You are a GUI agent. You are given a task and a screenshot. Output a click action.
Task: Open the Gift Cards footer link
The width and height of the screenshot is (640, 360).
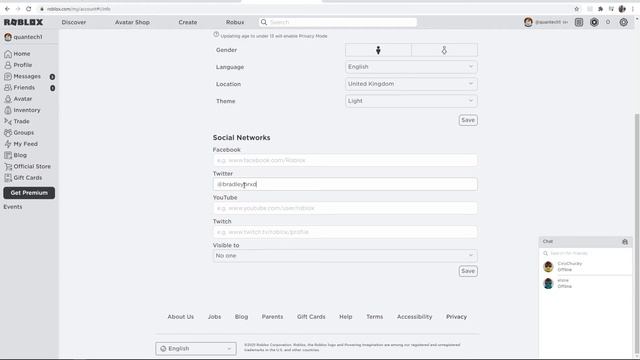point(311,317)
